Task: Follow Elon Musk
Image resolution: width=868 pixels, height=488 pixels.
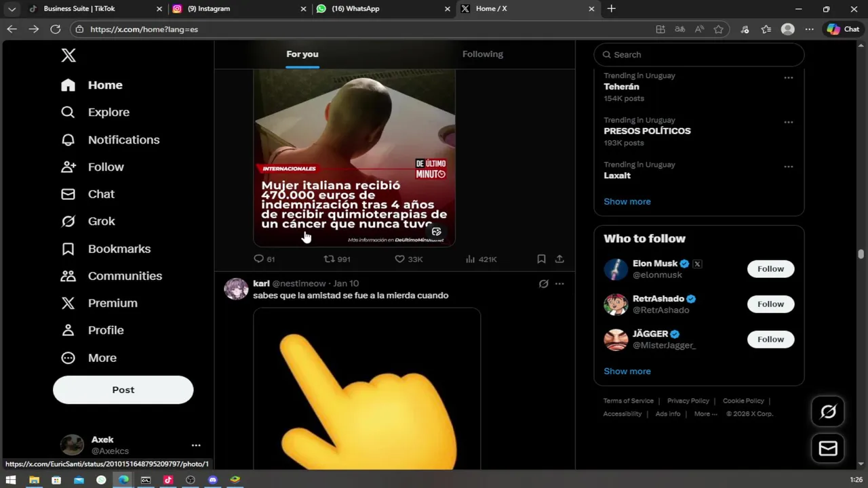Action: coord(770,269)
